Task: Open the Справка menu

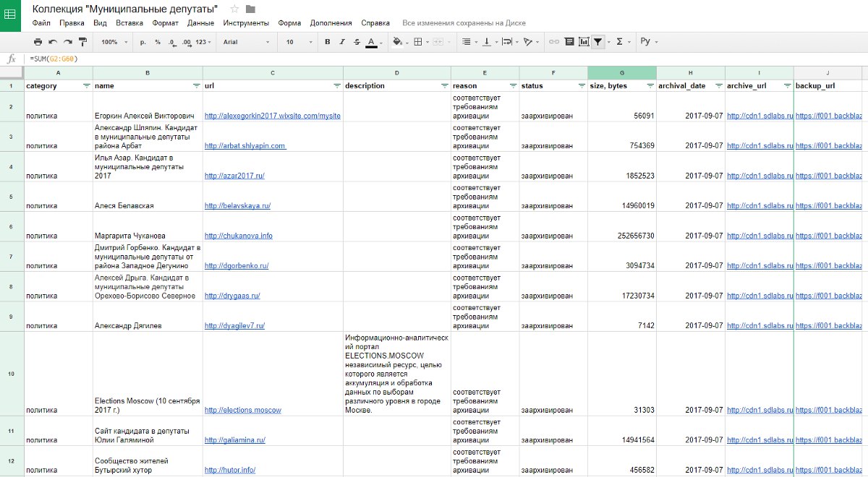Action: tap(375, 23)
